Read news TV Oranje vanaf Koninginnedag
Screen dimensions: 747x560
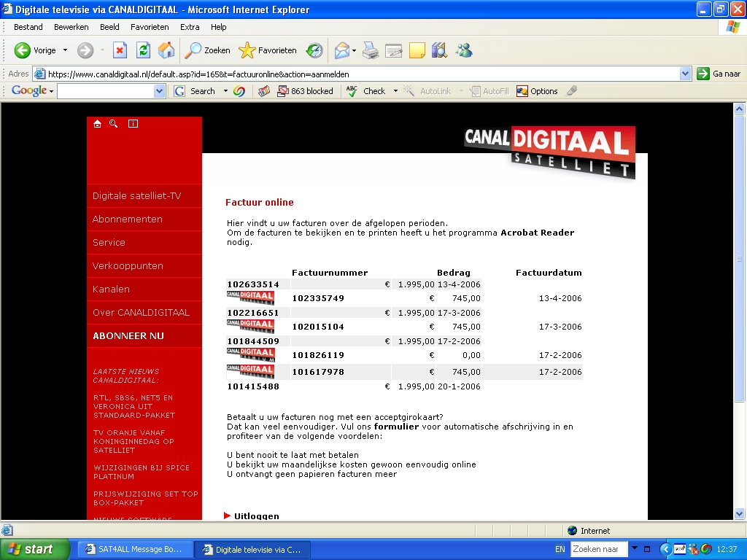pos(134,441)
